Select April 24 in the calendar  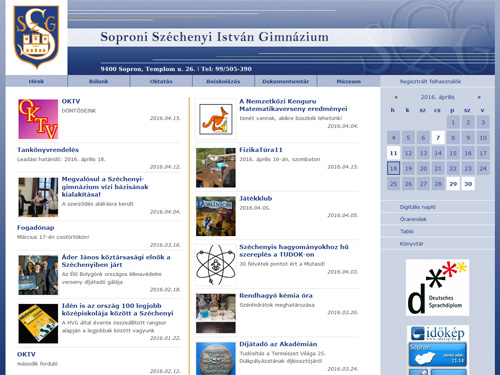[483, 168]
